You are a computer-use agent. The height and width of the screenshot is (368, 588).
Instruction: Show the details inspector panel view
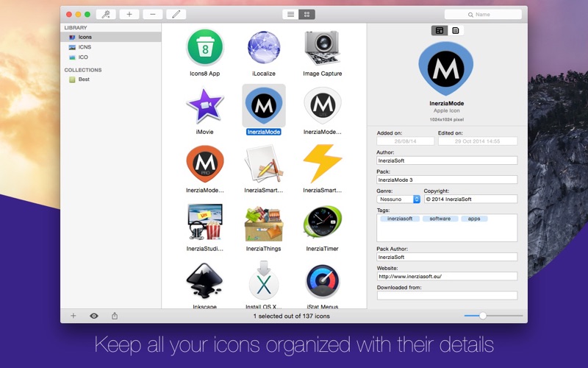click(440, 30)
